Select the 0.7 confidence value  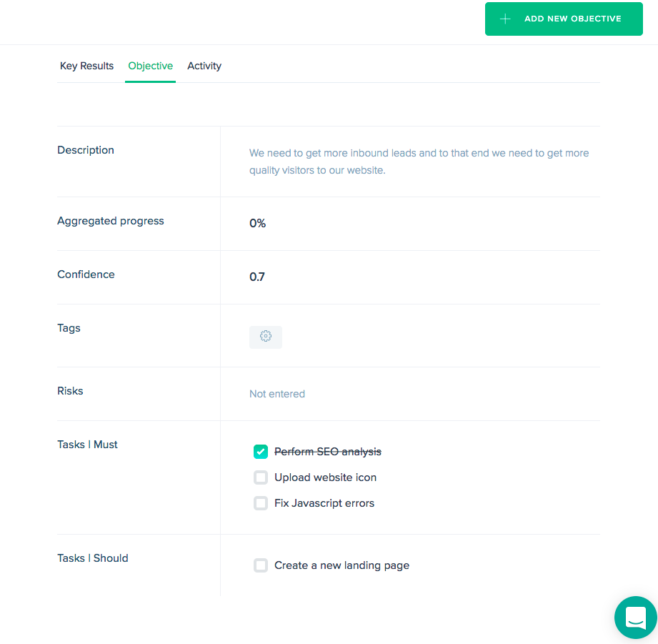click(x=256, y=277)
